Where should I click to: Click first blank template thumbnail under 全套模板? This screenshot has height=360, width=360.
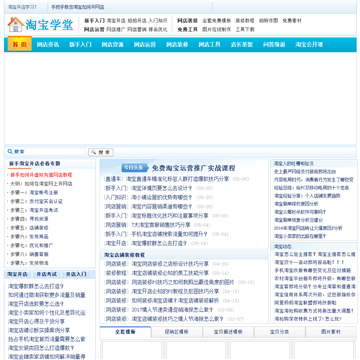coord(132,350)
